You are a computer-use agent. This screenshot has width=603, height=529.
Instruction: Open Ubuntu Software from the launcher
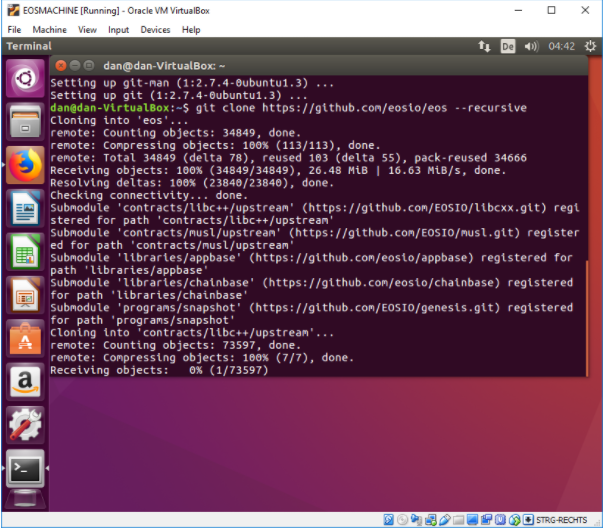click(x=25, y=339)
